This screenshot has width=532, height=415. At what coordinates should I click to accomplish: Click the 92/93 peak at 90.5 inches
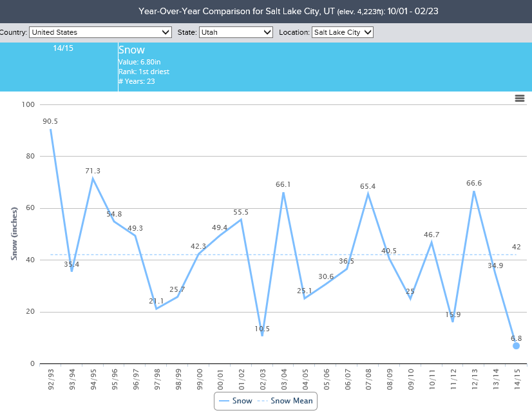(50, 129)
